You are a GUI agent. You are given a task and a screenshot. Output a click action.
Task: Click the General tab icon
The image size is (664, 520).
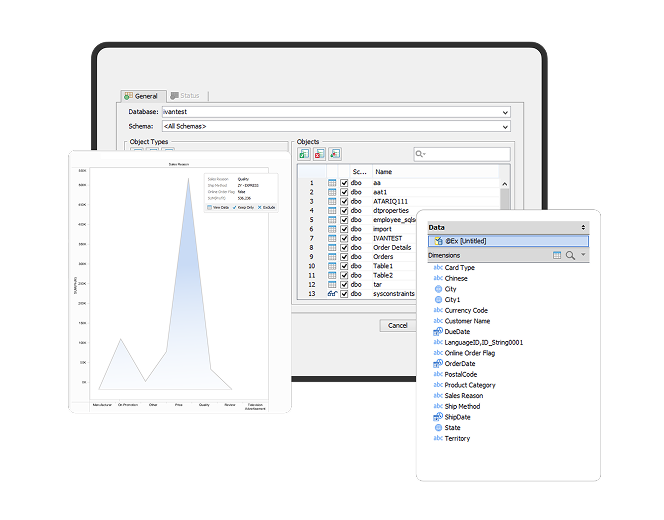(128, 96)
